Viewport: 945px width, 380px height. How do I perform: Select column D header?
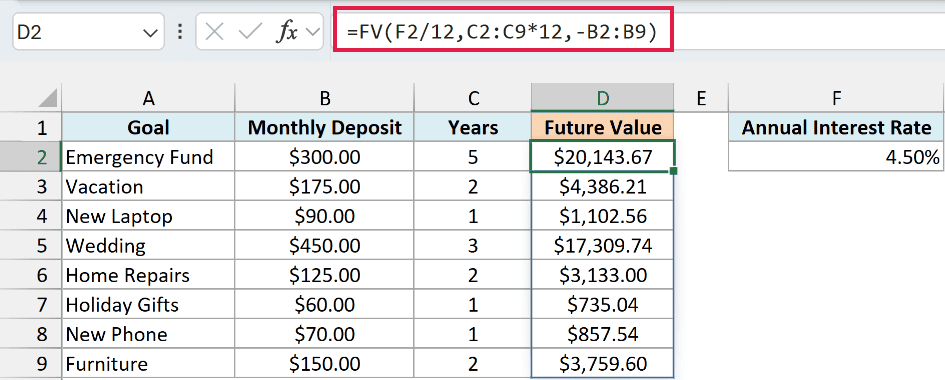[x=602, y=98]
